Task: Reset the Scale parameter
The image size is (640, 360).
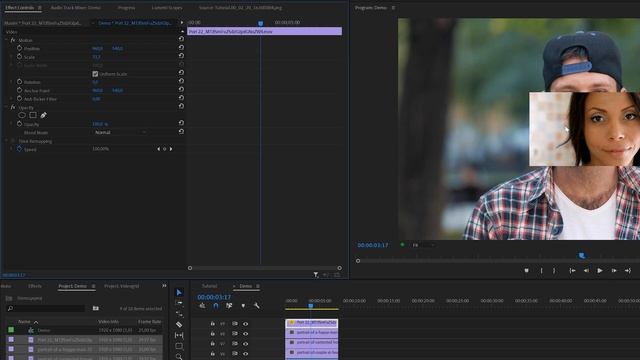Action: (x=181, y=56)
